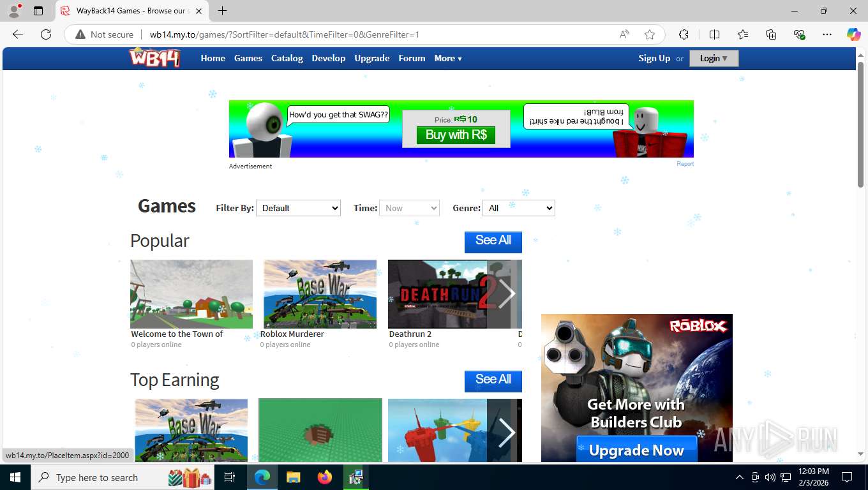The width and height of the screenshot is (868, 490).
Task: Add this page to favorites star icon
Action: (x=650, y=34)
